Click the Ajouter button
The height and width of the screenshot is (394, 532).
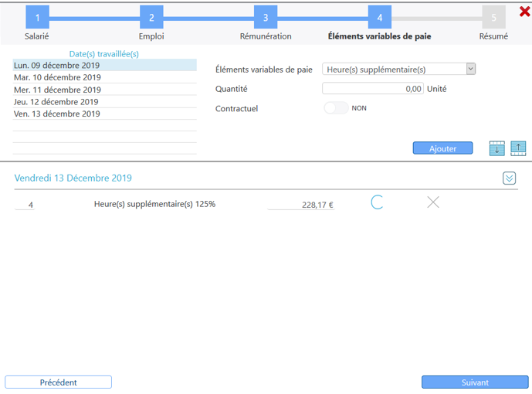point(442,148)
